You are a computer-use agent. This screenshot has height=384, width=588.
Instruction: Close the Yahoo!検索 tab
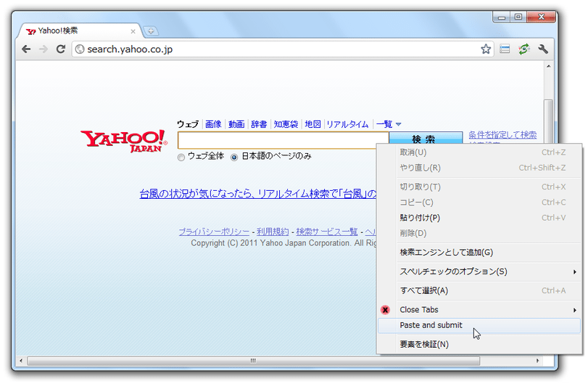(x=133, y=31)
